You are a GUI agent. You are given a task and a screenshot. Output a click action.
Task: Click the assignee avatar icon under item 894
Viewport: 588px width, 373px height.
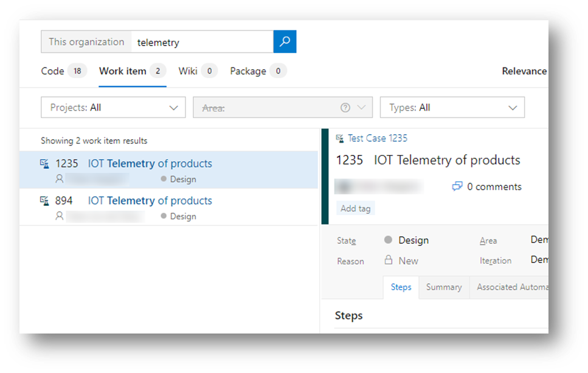pos(59,216)
